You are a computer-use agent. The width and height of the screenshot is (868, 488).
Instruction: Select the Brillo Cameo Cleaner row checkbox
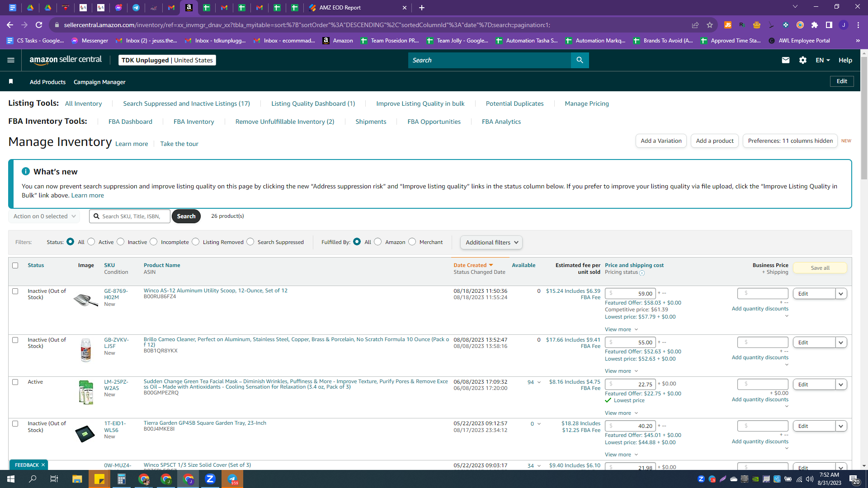pyautogui.click(x=15, y=340)
